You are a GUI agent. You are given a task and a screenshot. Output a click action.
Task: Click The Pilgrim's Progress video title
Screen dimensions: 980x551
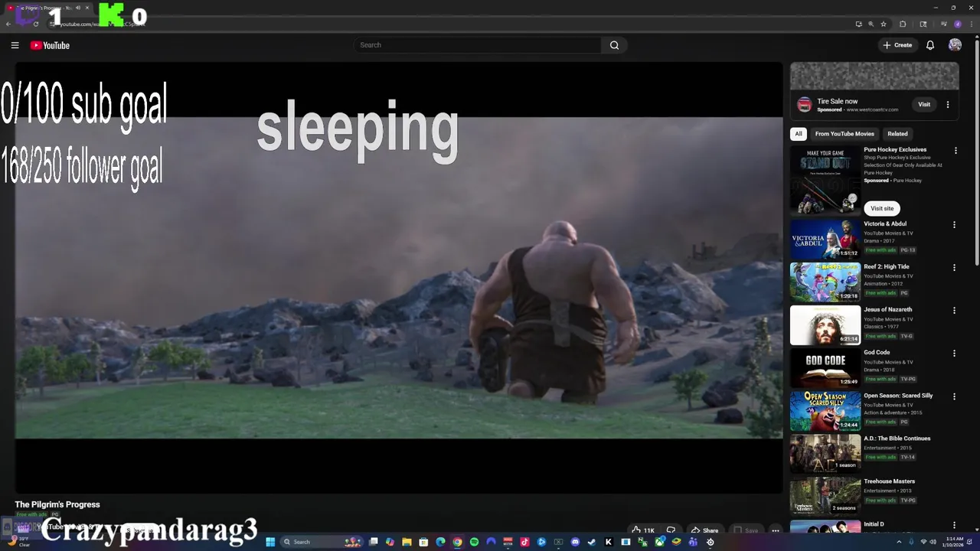pyautogui.click(x=57, y=504)
